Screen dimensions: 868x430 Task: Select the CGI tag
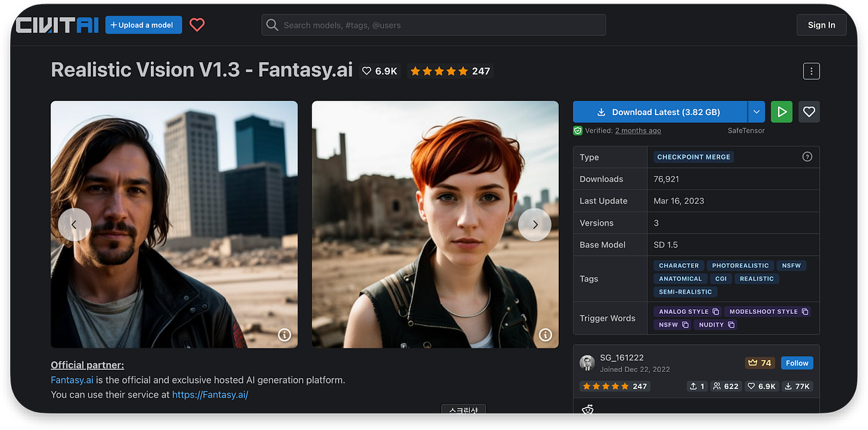pos(721,279)
